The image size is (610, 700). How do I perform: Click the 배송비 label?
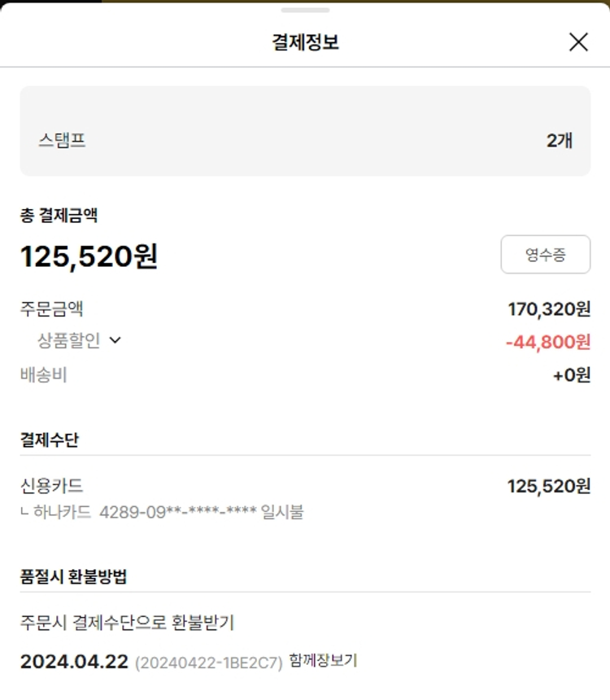[44, 375]
